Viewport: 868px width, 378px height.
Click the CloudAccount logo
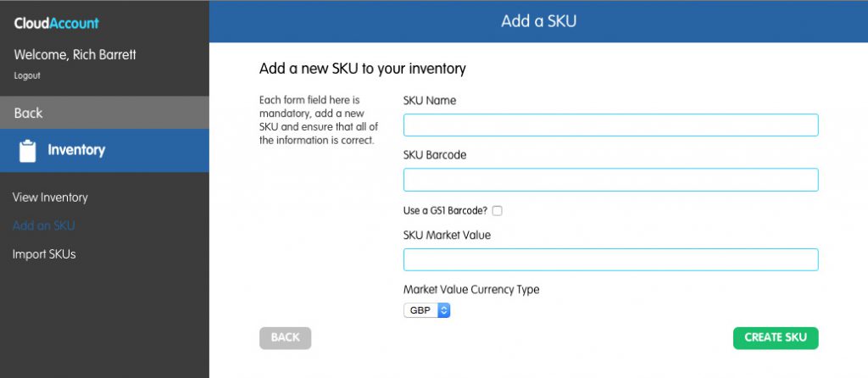point(57,23)
